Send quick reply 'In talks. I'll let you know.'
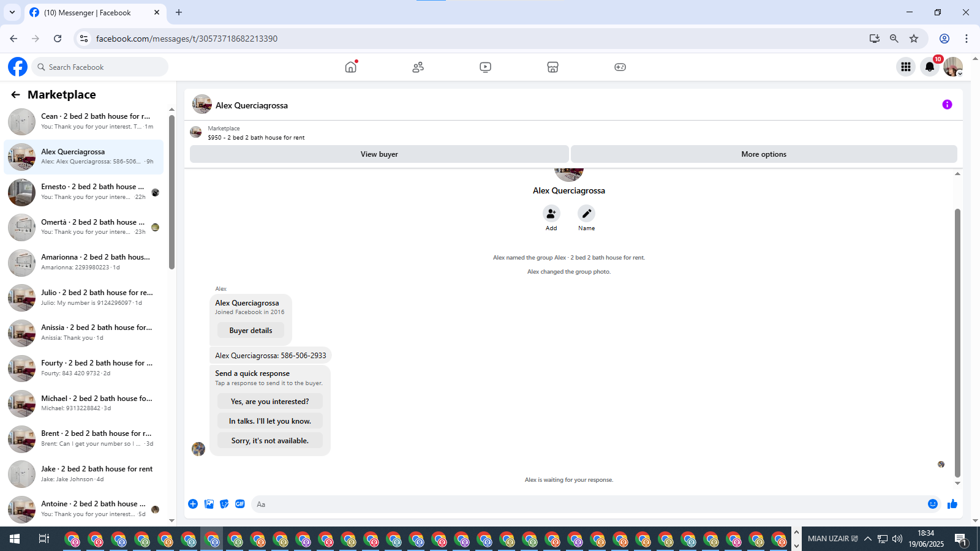This screenshot has width=980, height=551. [x=270, y=421]
